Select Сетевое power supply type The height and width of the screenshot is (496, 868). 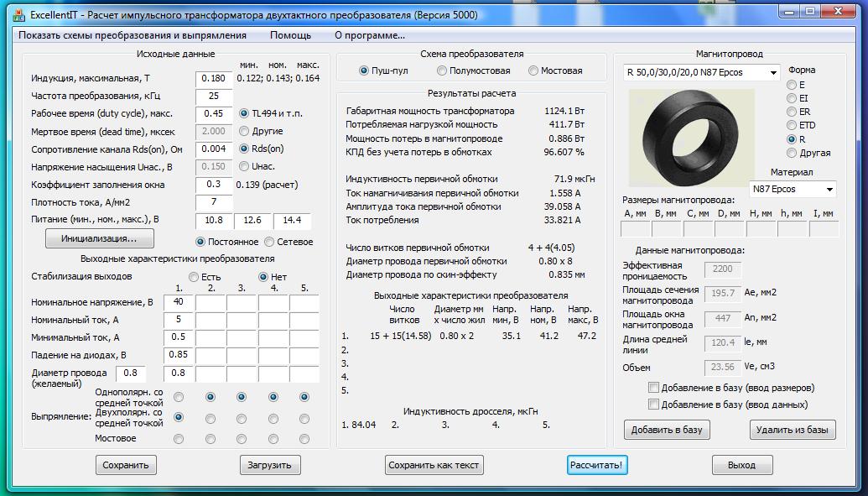point(268,242)
